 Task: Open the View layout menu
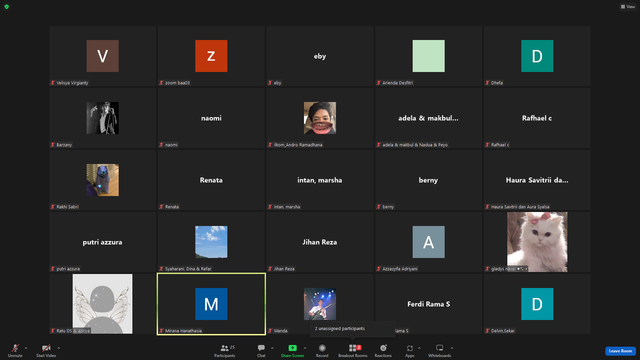(x=628, y=7)
